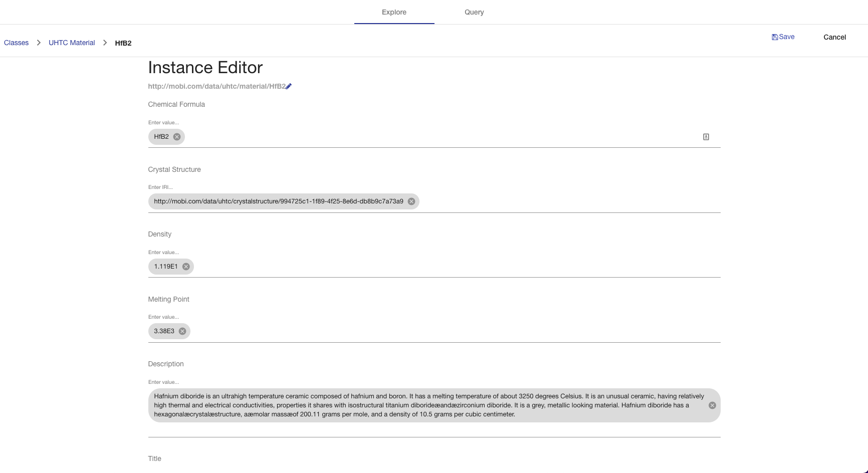Viewport: 868px width, 473px height.
Task: Delete the hafnium diboride description text
Action: [711, 405]
